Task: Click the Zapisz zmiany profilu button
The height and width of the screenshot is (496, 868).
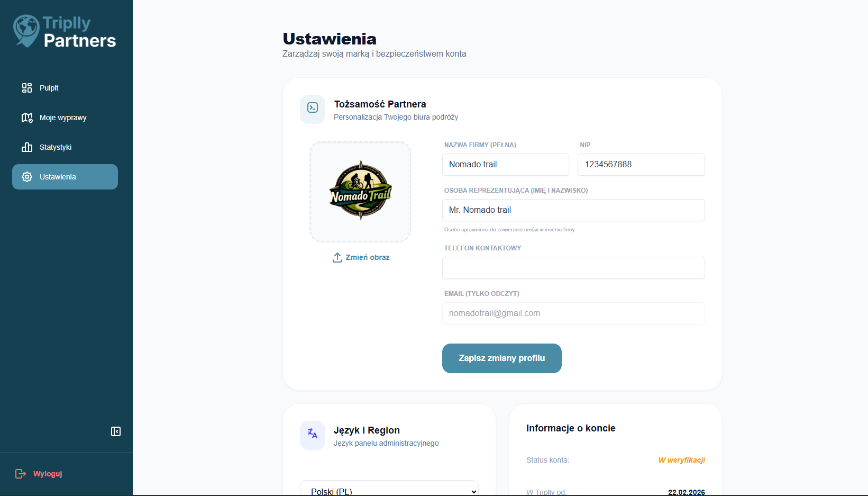Action: [501, 358]
